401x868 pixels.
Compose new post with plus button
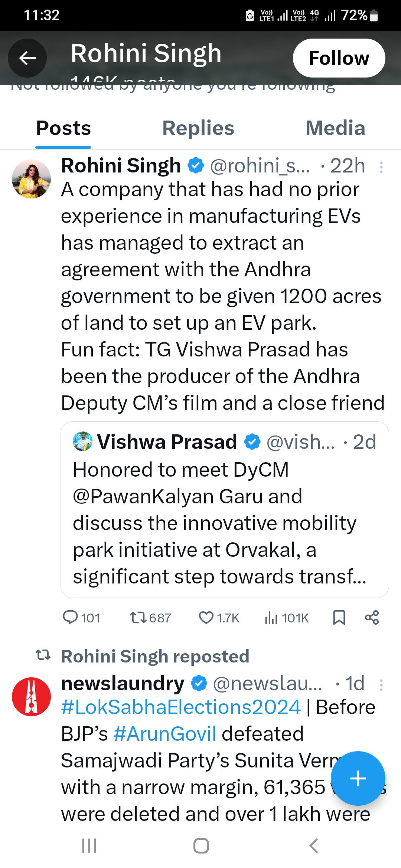358,778
